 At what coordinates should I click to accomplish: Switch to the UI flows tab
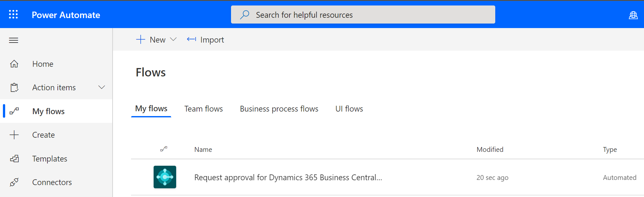[349, 109]
